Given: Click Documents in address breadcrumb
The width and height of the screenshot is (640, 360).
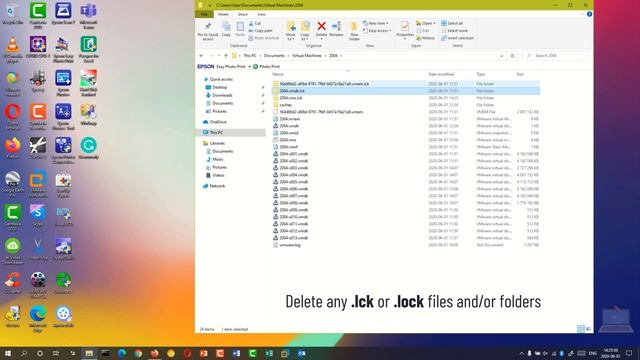Looking at the screenshot, I should [274, 56].
